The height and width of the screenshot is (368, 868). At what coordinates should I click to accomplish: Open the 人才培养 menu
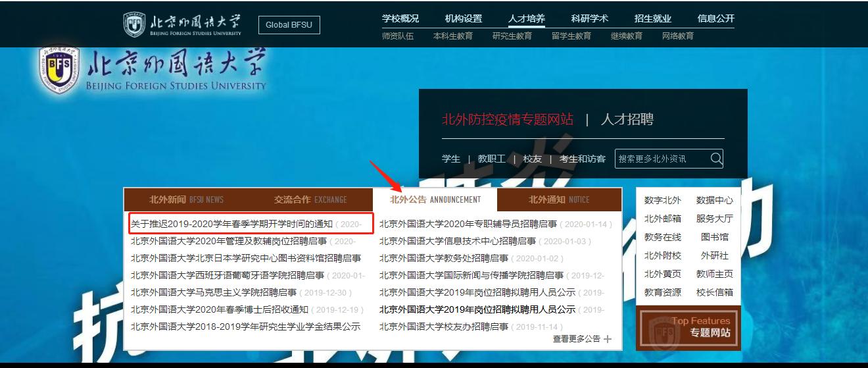point(527,18)
